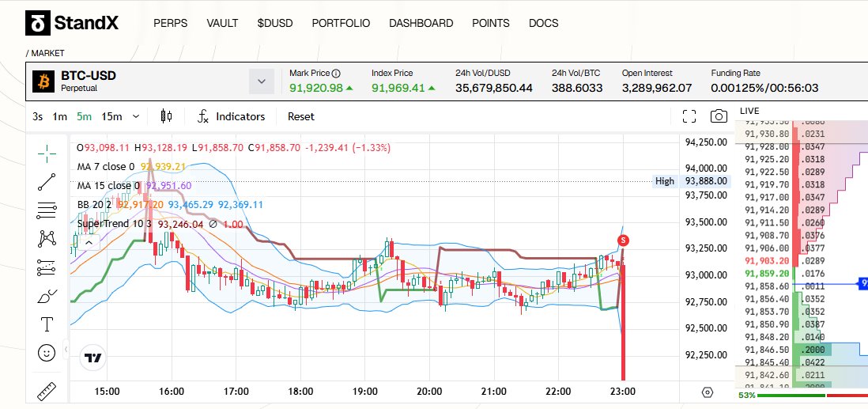This screenshot has width=868, height=409.
Task: Click the Mark Price value 91,920.98
Action: pos(315,88)
